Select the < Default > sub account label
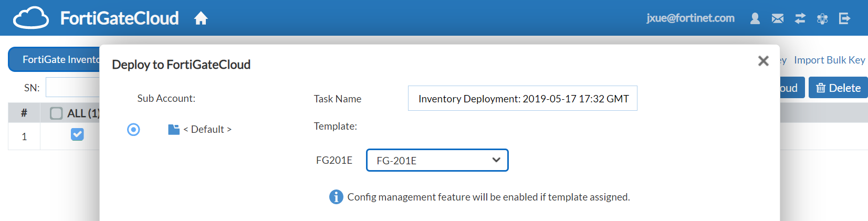 coord(207,129)
